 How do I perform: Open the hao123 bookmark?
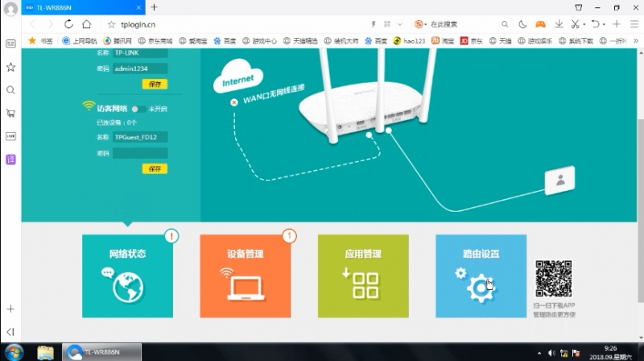410,41
